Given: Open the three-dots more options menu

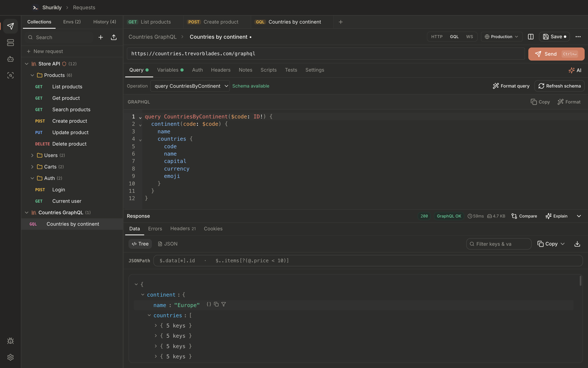Looking at the screenshot, I should (x=578, y=37).
